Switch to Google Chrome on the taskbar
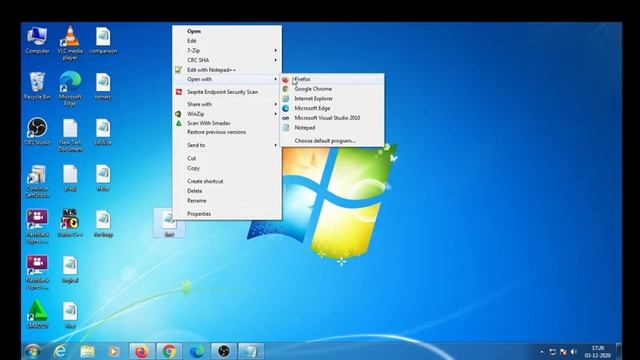This screenshot has height=360, width=640. pyautogui.click(x=169, y=351)
